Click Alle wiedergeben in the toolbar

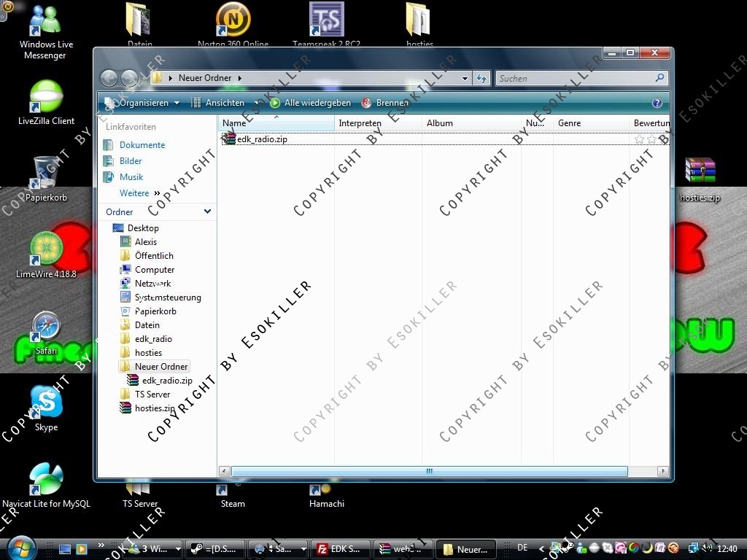click(x=311, y=103)
